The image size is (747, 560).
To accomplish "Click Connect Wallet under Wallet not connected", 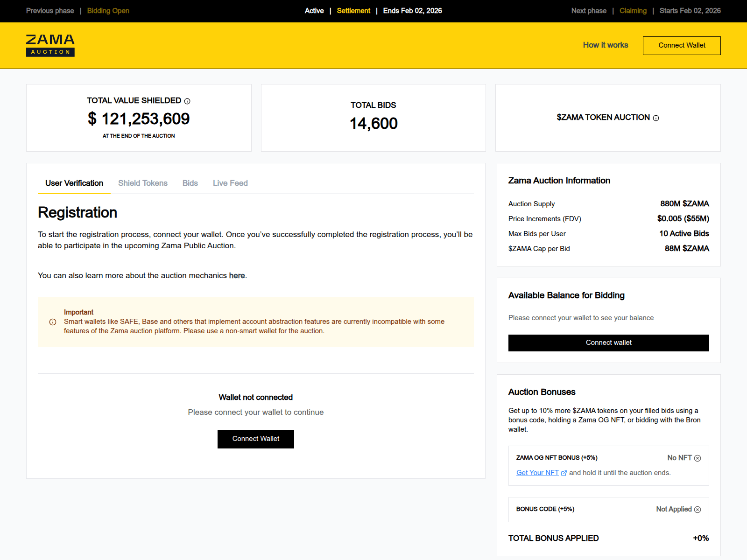I will [256, 439].
